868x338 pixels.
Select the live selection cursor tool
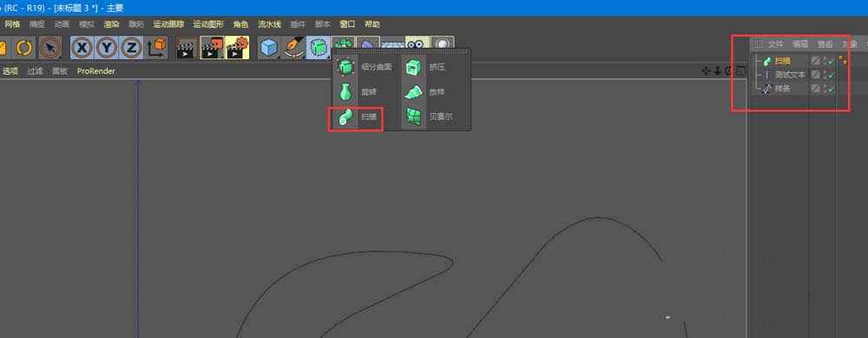[50, 48]
